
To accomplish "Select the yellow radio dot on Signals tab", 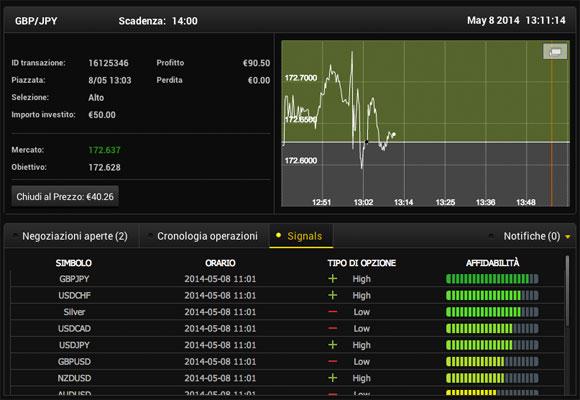I will (279, 235).
